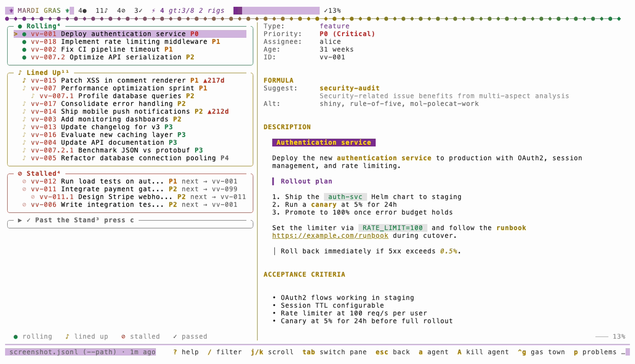
Task: Click the assignee value 'alice'
Action: click(330, 42)
